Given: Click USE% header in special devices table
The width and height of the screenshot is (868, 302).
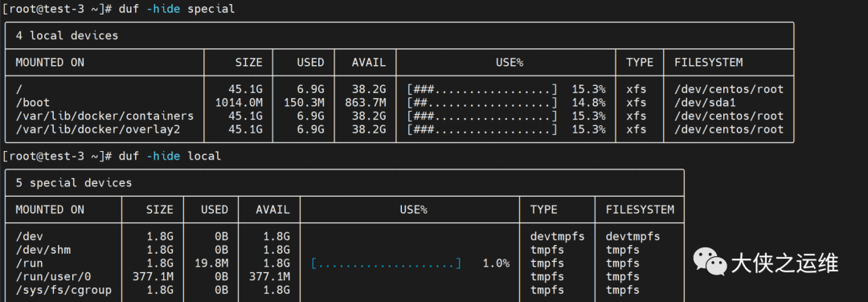Looking at the screenshot, I should (413, 210).
